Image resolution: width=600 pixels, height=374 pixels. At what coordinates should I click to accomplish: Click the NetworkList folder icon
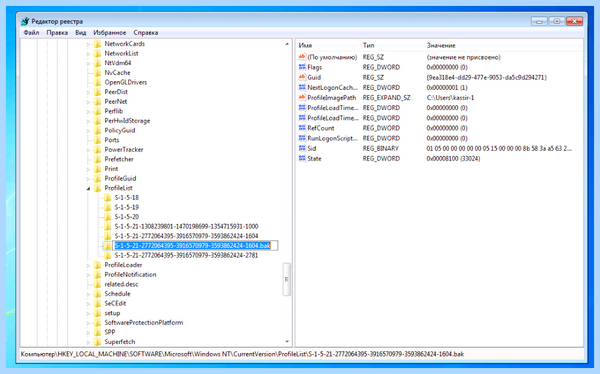tap(98, 53)
